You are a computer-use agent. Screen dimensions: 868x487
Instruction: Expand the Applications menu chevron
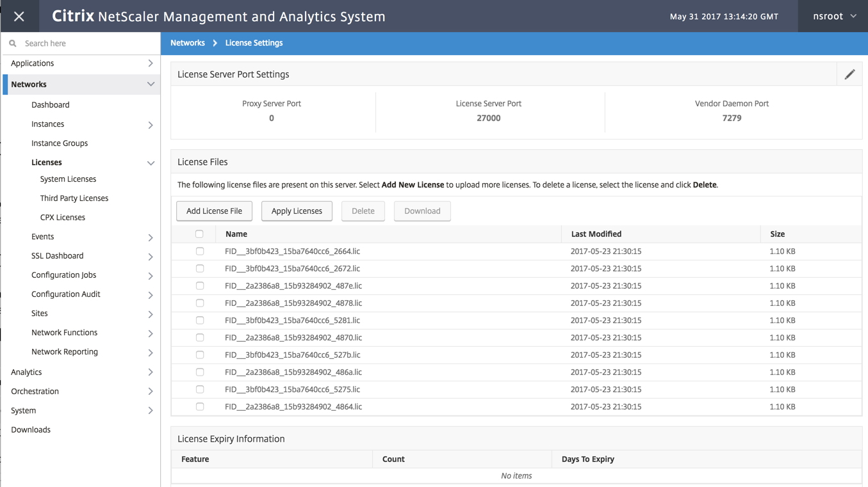point(151,63)
